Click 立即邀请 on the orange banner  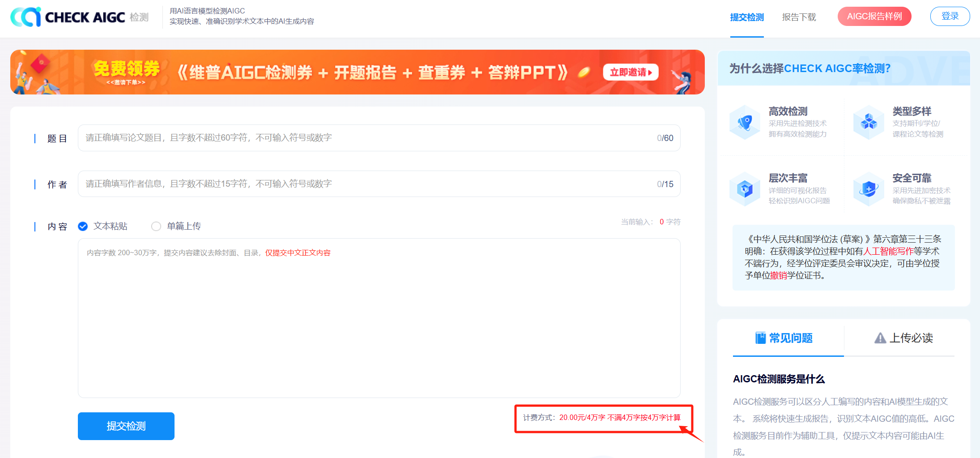tap(631, 72)
